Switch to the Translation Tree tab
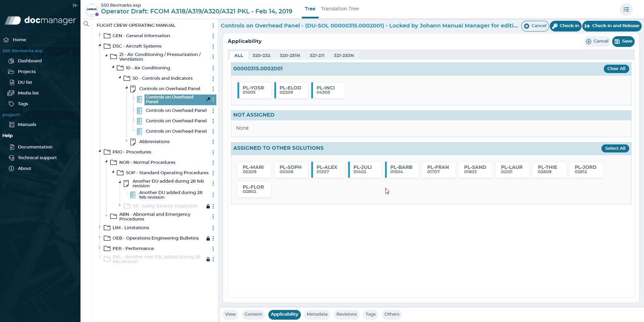Screen dimensions: 644x322 point(339,9)
